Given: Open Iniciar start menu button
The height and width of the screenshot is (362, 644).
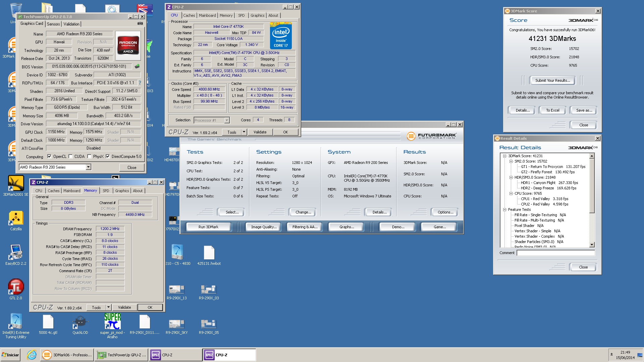Looking at the screenshot, I should point(11,355).
